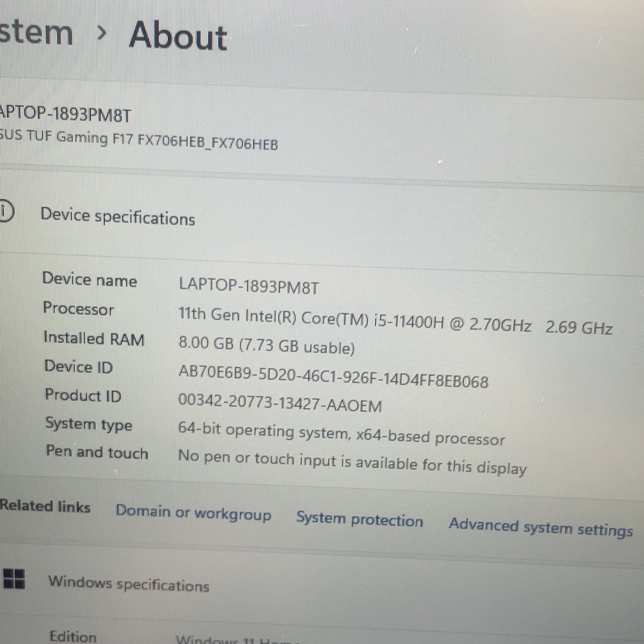This screenshot has width=644, height=644.
Task: Click the System type label
Action: coord(89,424)
